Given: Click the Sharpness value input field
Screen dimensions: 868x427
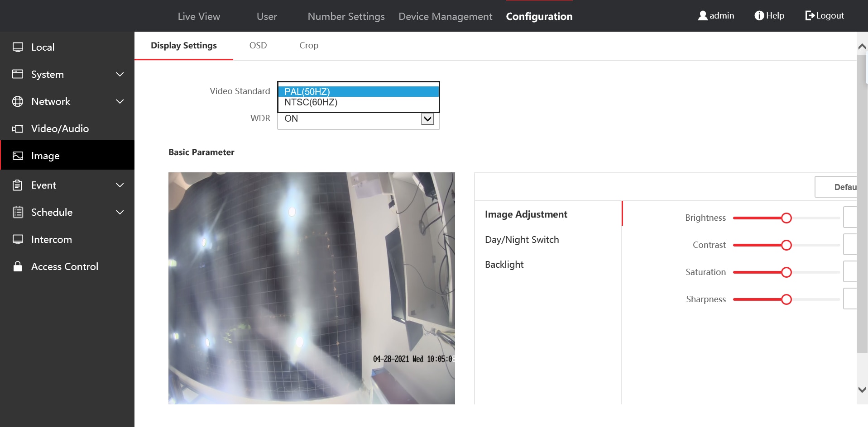Looking at the screenshot, I should (850, 299).
